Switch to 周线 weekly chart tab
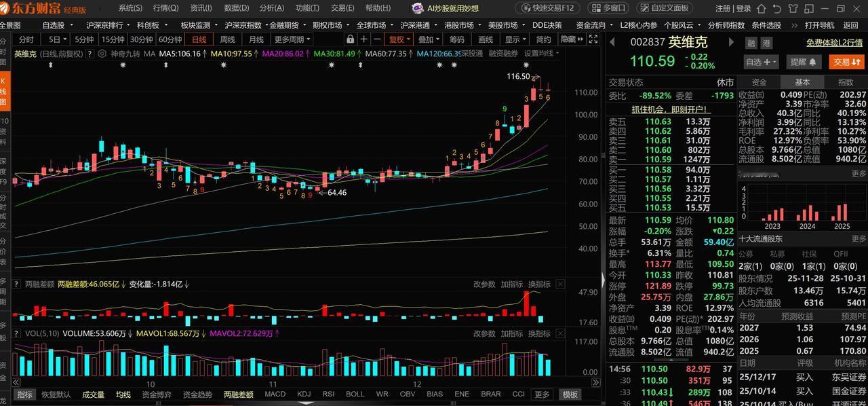This screenshot has width=868, height=406. tap(228, 39)
